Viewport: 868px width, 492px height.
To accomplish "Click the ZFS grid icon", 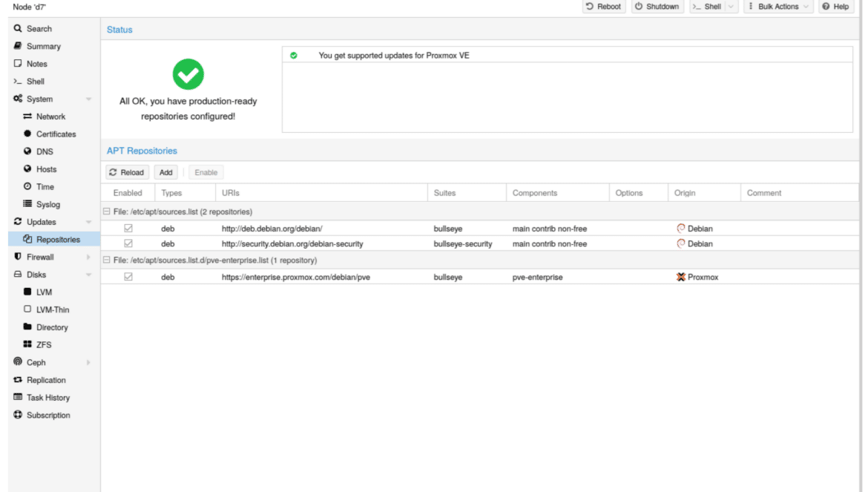I will click(x=27, y=344).
